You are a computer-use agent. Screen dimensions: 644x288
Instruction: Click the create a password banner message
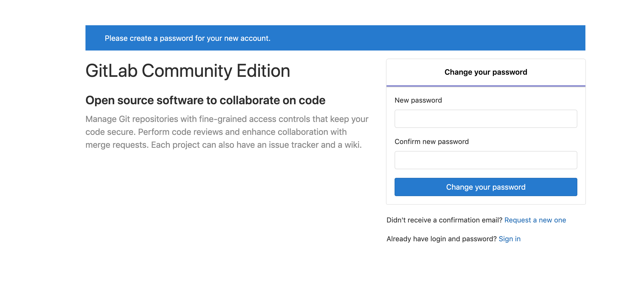pyautogui.click(x=188, y=38)
